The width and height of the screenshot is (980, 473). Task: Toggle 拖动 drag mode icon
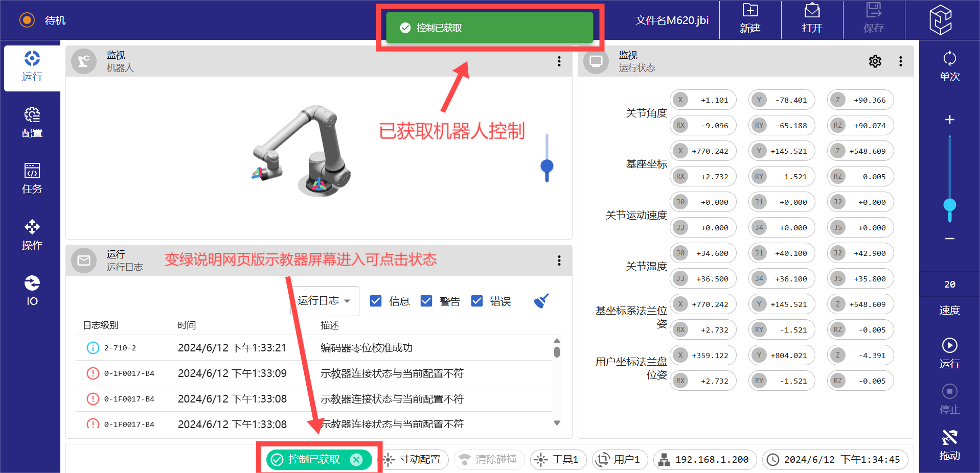(x=949, y=438)
